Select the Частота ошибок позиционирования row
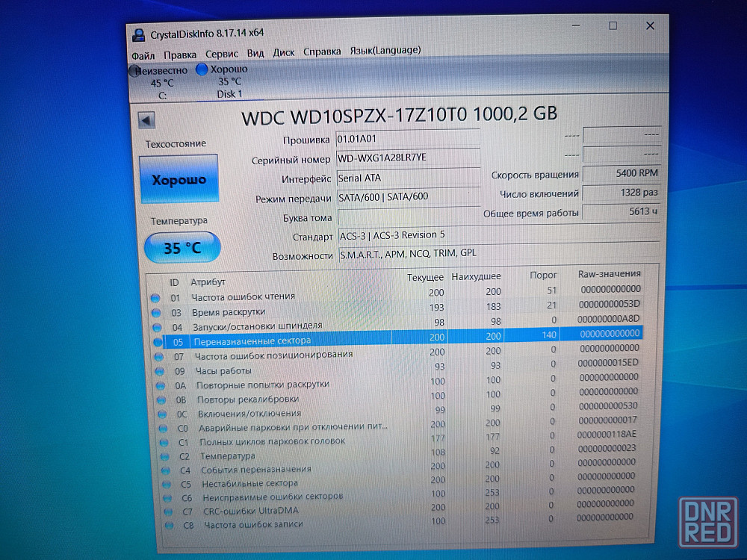Viewport: 747px width, 560px height. [x=400, y=352]
